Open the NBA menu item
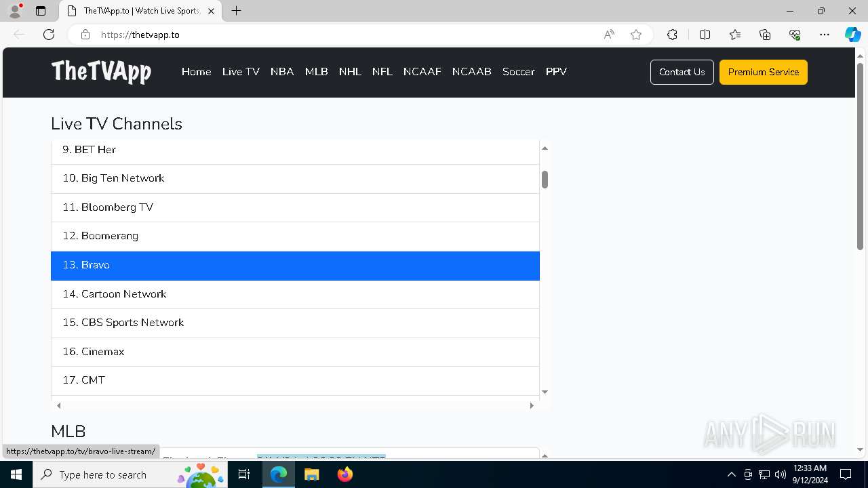Screen dimensions: 868x488 click(282, 72)
